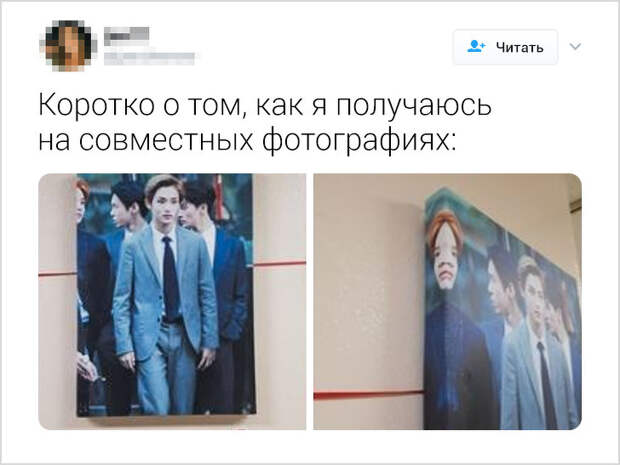620x465 pixels.
Task: Open the blurred display name link
Action: (127, 34)
